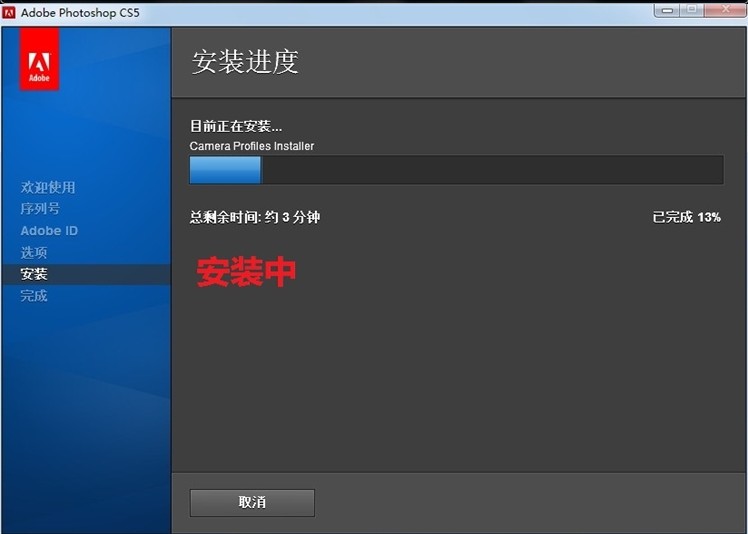The height and width of the screenshot is (534, 748).
Task: Select the Adobe ID step in the sidebar
Action: pos(49,230)
